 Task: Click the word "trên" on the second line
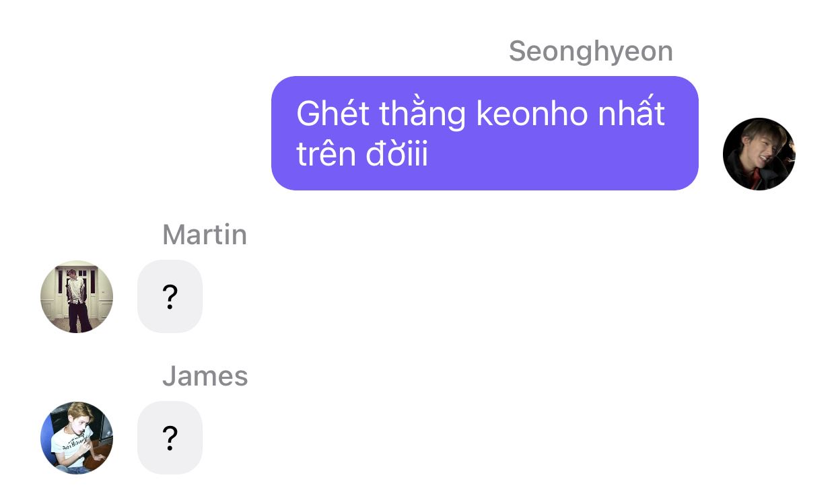[326, 155]
